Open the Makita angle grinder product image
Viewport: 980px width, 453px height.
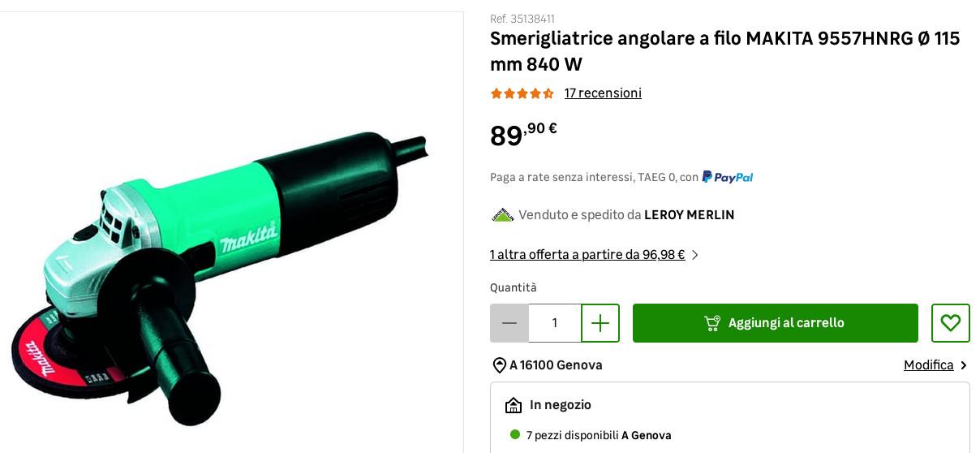pyautogui.click(x=220, y=278)
